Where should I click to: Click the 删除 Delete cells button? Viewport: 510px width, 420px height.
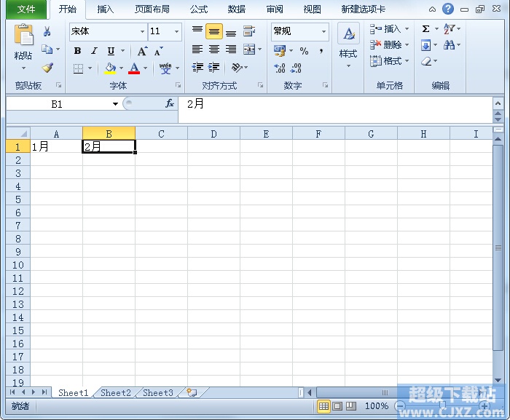click(x=389, y=45)
